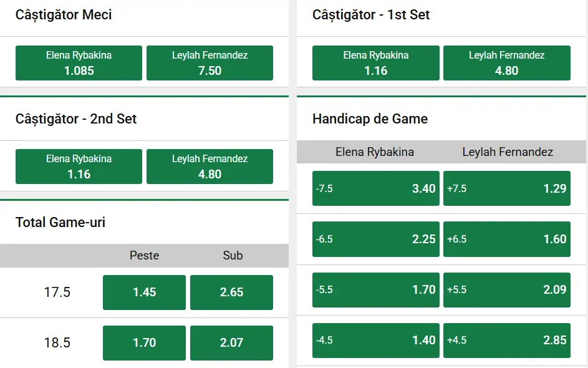Click the Câștigător Meci market heading

(x=63, y=14)
